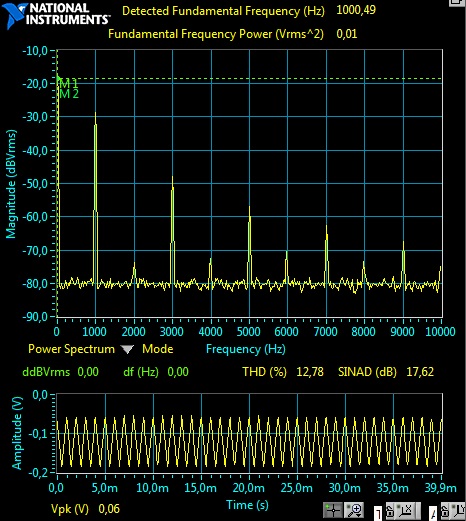Click the M2 cursor marker label
This screenshot has height=521, width=466.
tap(69, 94)
